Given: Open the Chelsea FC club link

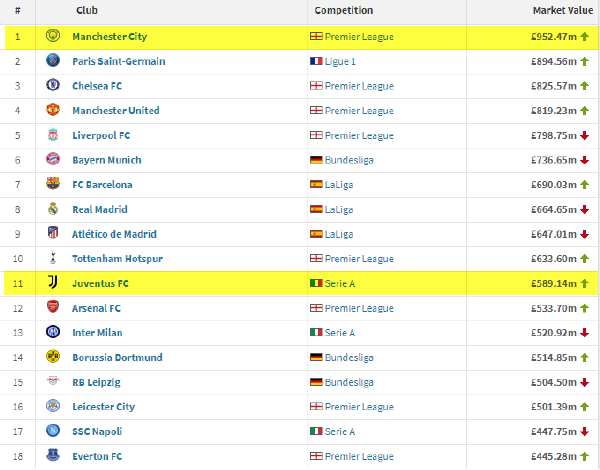Looking at the screenshot, I should [97, 86].
